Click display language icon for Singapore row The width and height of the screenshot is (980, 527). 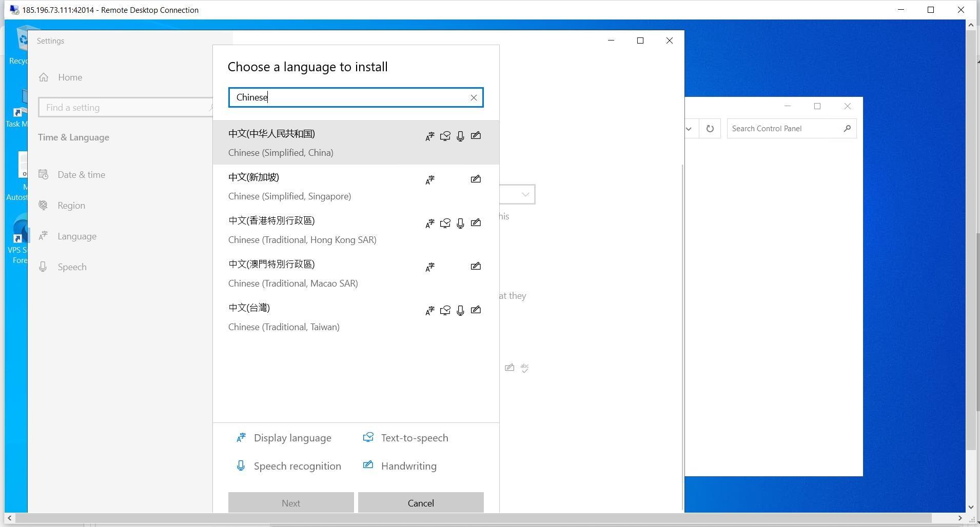coord(430,179)
